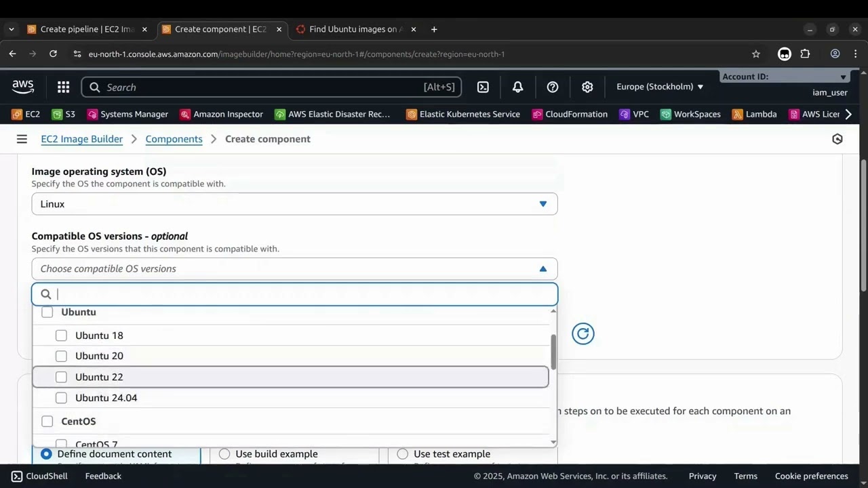The width and height of the screenshot is (868, 488).
Task: Open the Image operating system Linux dropdown
Action: click(x=294, y=204)
